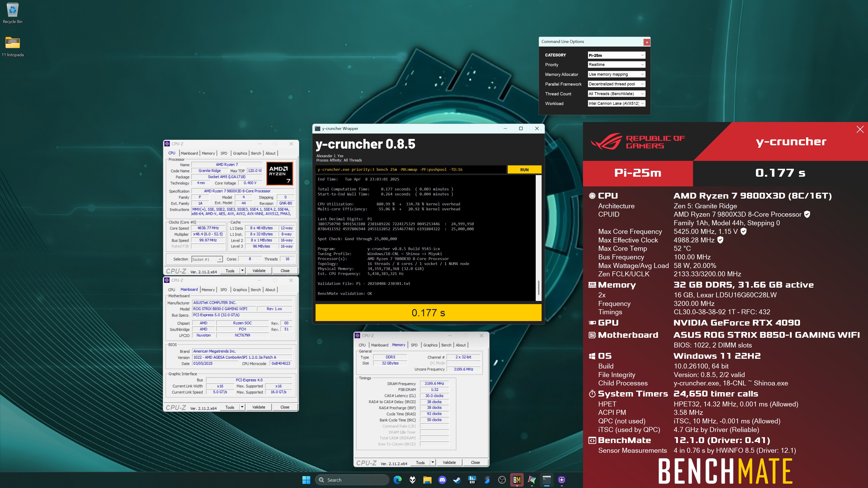The height and width of the screenshot is (488, 868).
Task: Switch to the Terminal taskbar icon
Action: [547, 480]
